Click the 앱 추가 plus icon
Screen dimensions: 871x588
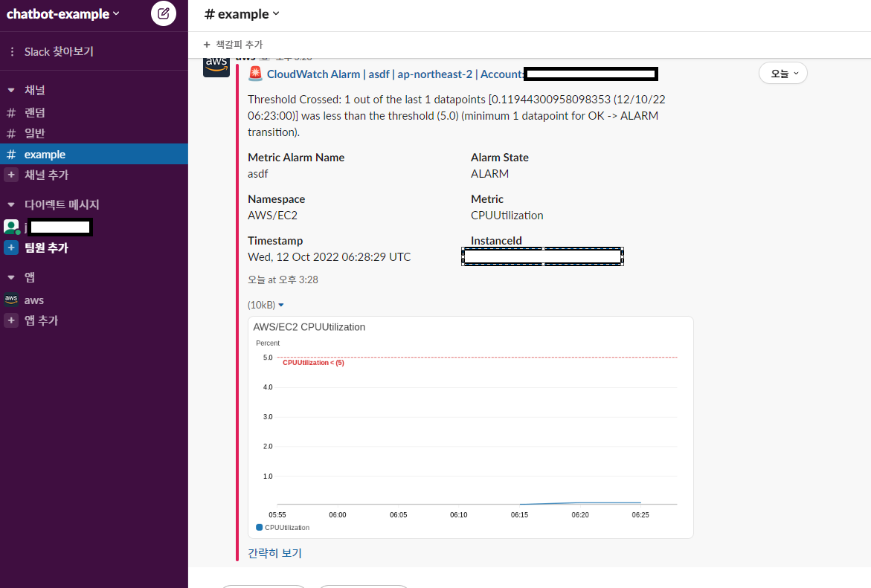[11, 320]
